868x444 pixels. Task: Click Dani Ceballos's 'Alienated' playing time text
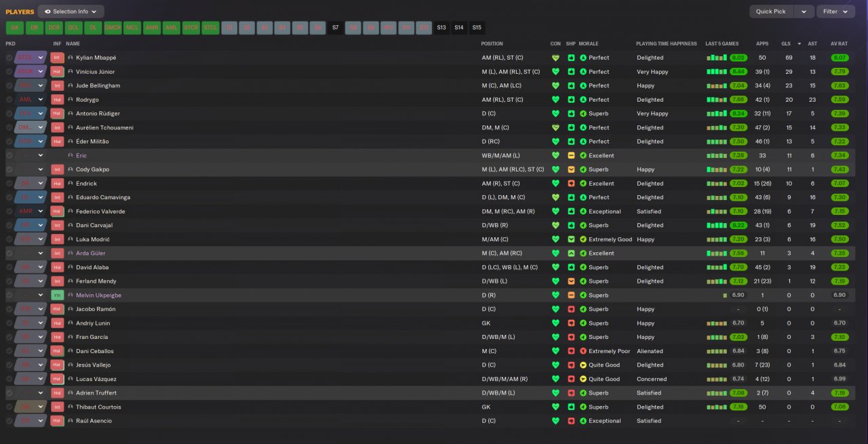(x=650, y=351)
